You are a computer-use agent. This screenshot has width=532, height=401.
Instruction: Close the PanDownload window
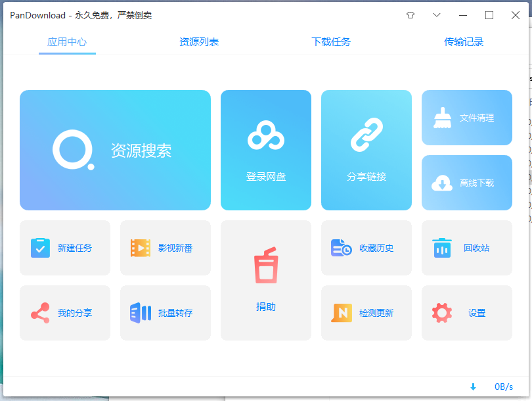pos(516,15)
